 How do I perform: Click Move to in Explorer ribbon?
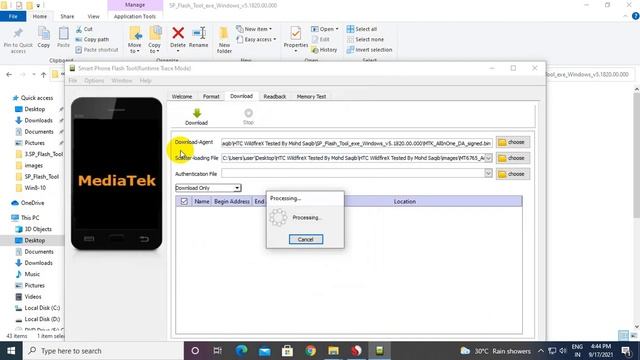click(x=135, y=40)
